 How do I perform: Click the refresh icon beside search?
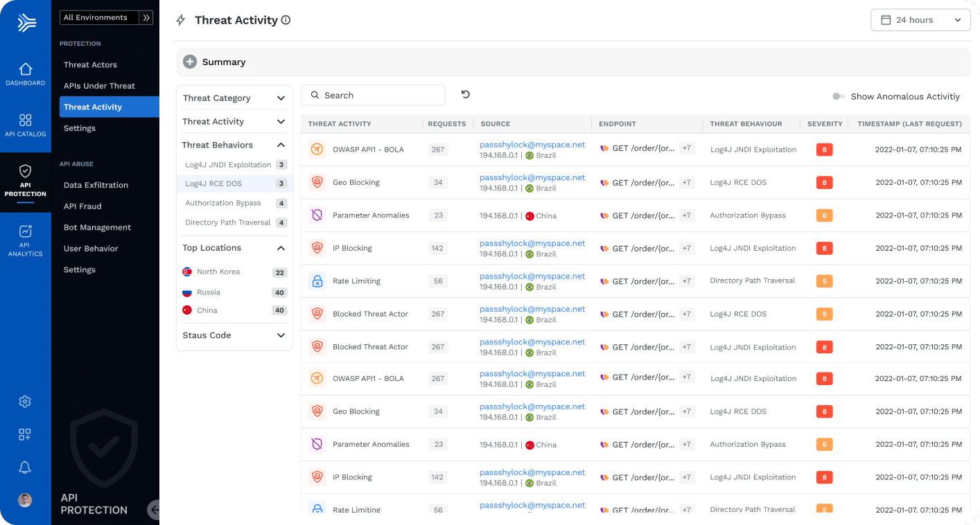coord(466,95)
